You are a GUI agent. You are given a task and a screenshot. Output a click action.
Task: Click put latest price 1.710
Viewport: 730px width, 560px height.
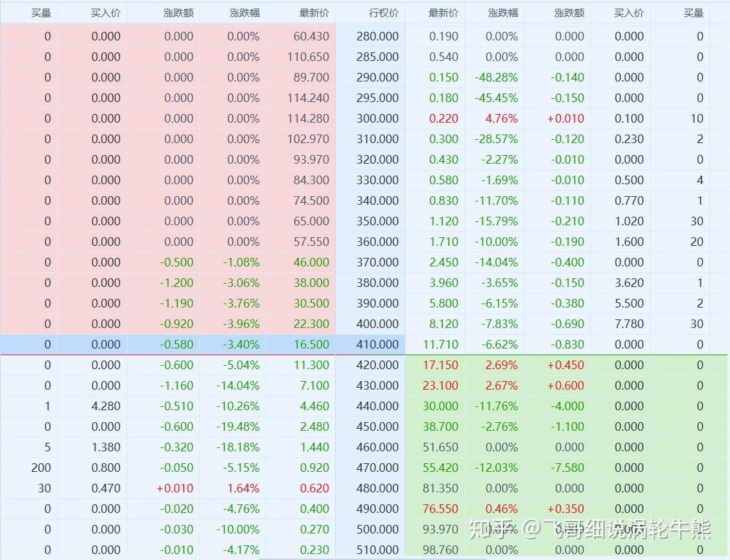pos(444,242)
